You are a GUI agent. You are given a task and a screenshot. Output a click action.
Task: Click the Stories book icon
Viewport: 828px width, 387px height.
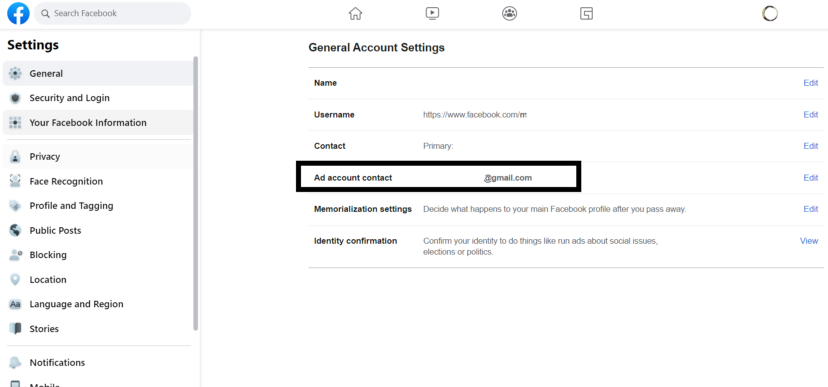15,328
